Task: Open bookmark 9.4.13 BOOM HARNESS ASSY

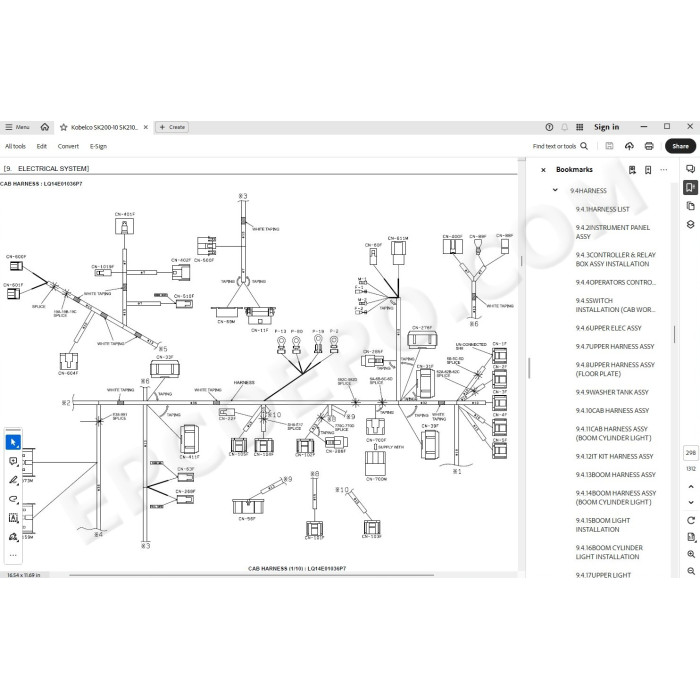Action: (616, 475)
